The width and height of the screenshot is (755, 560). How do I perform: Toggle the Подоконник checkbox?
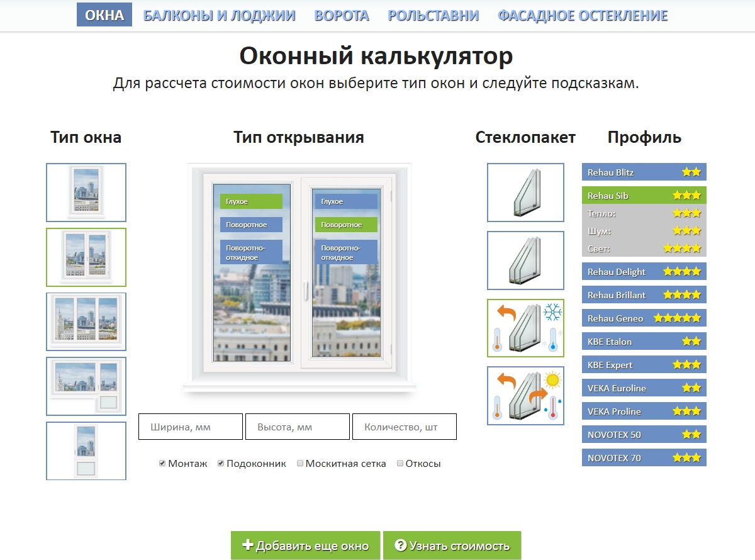[x=221, y=464]
